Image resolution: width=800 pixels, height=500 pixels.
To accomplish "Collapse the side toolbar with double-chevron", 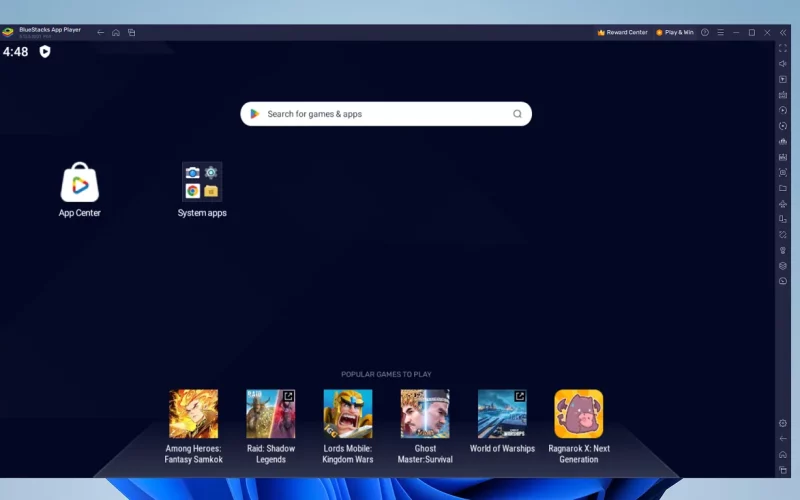I will [x=783, y=32].
